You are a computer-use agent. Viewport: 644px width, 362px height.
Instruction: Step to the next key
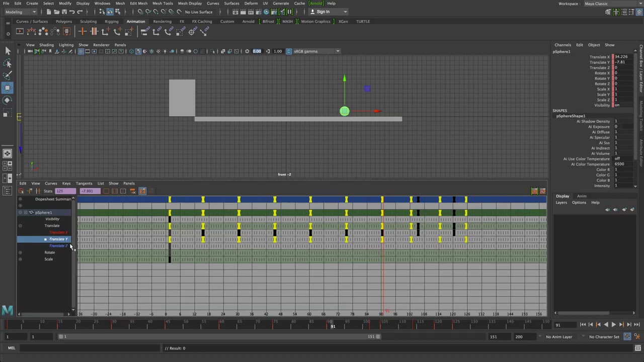(x=621, y=325)
